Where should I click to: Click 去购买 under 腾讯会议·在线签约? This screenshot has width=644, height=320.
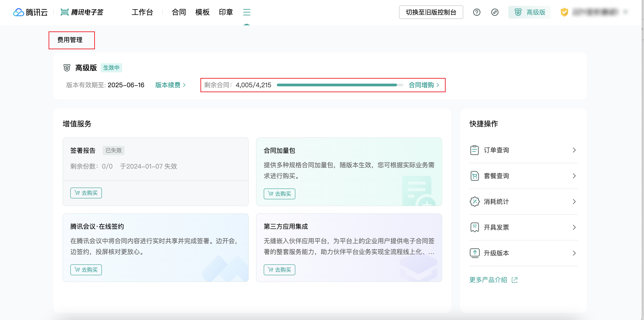(86, 270)
